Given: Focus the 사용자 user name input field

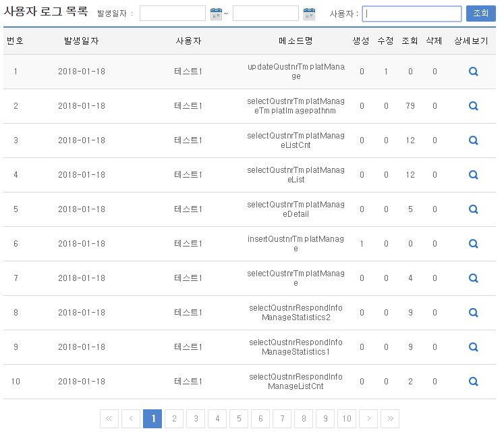Looking at the screenshot, I should click(x=412, y=14).
